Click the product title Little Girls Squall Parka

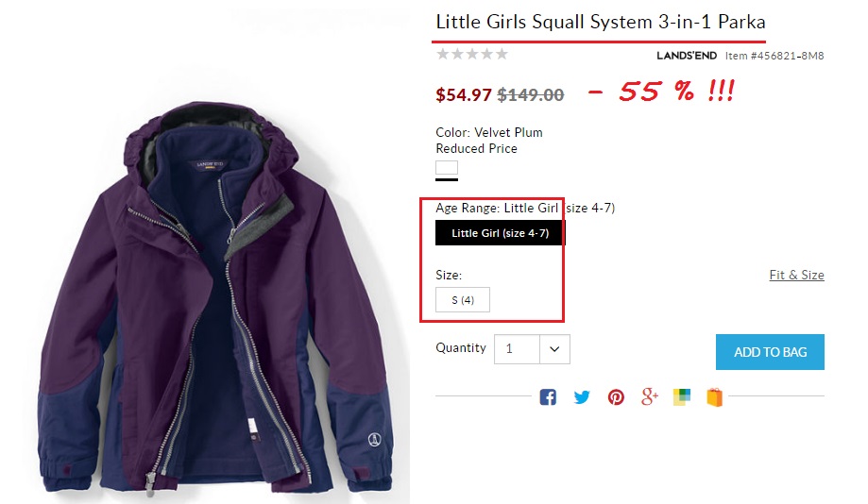point(600,22)
